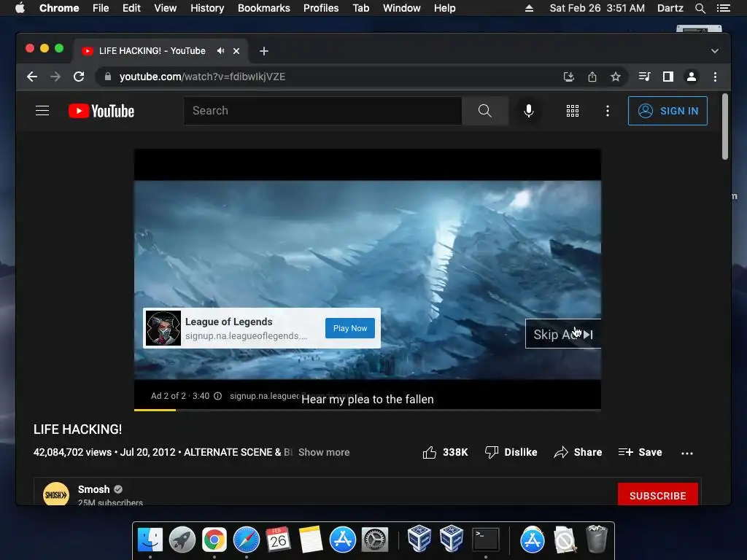Viewport: 747px width, 560px height.
Task: Open the Tab menu
Action: (x=360, y=8)
